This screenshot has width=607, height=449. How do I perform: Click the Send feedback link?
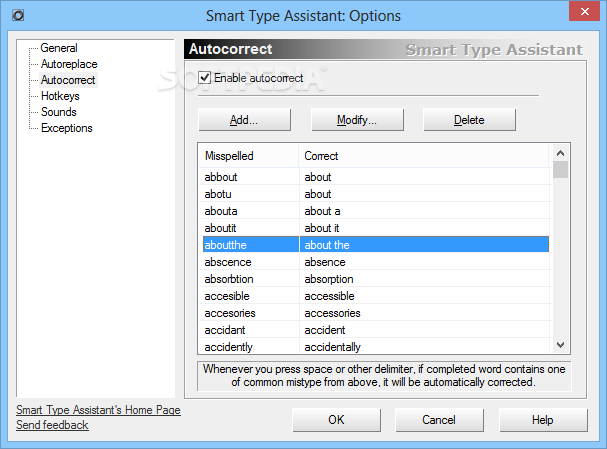(52, 425)
